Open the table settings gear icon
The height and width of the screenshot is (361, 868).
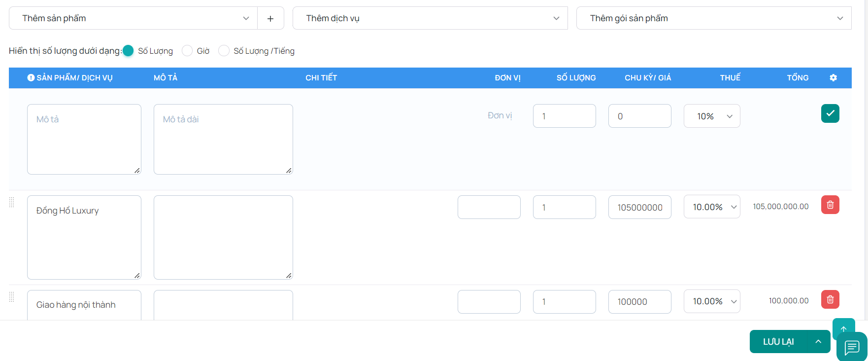(x=833, y=77)
